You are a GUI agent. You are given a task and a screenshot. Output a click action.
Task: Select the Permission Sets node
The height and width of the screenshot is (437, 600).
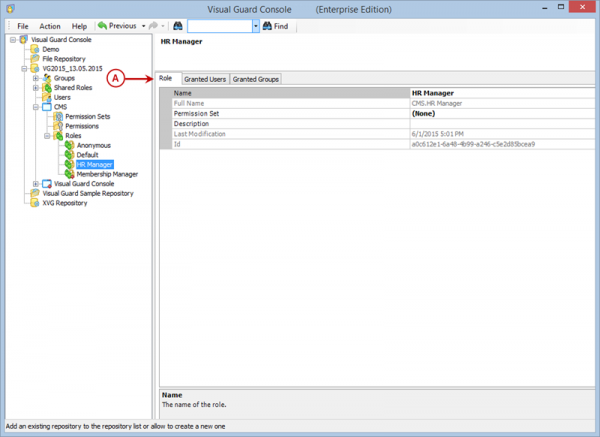point(88,116)
